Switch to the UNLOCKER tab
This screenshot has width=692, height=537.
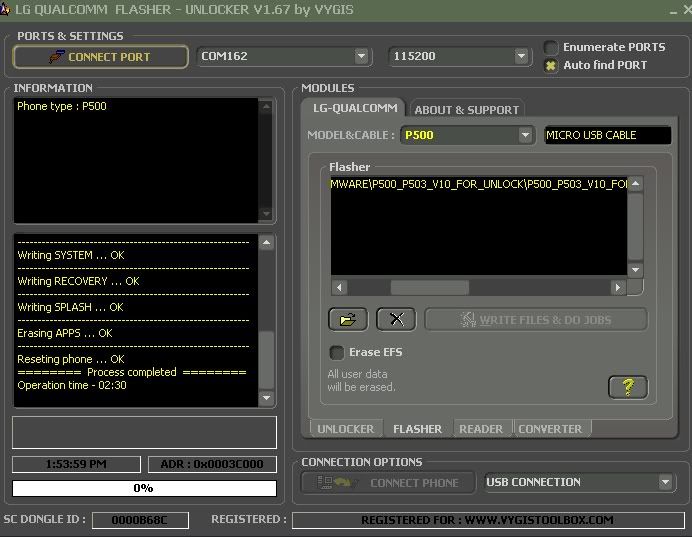346,429
